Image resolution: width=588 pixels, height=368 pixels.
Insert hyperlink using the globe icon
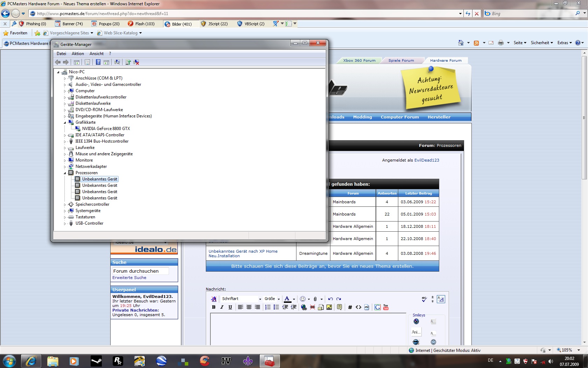point(304,307)
